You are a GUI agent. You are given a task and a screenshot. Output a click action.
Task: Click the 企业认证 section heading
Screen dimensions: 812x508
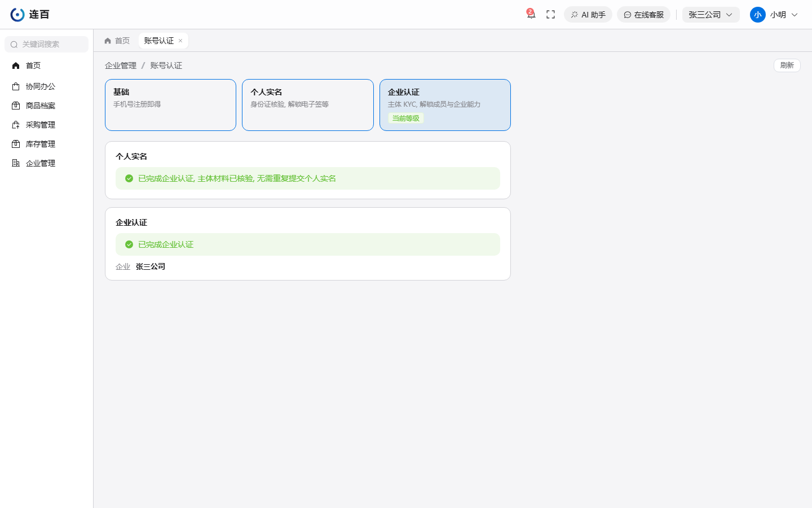click(131, 222)
